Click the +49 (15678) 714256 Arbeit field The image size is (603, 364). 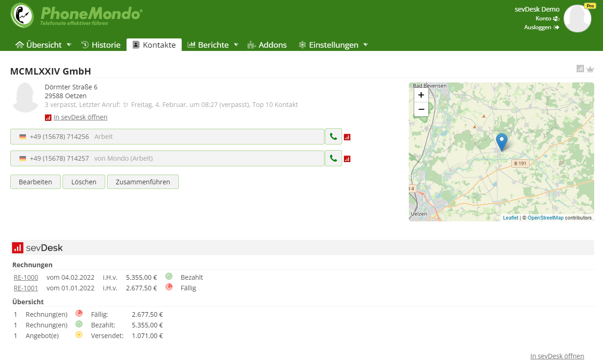click(167, 137)
